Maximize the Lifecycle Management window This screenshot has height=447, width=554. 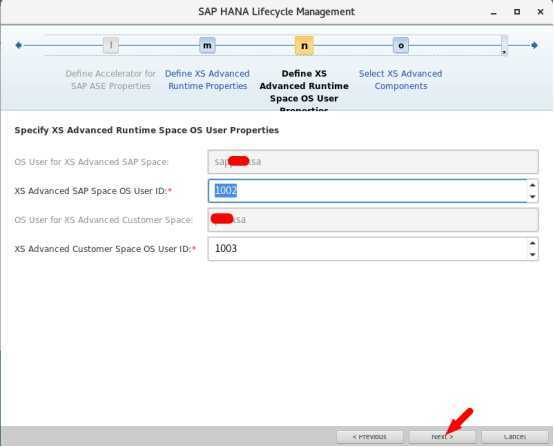[x=517, y=12]
